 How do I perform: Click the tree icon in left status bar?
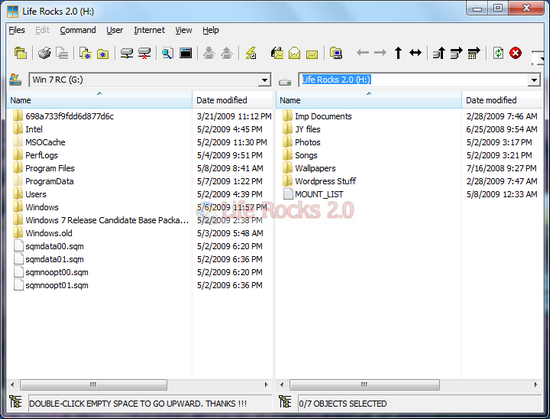click(15, 401)
